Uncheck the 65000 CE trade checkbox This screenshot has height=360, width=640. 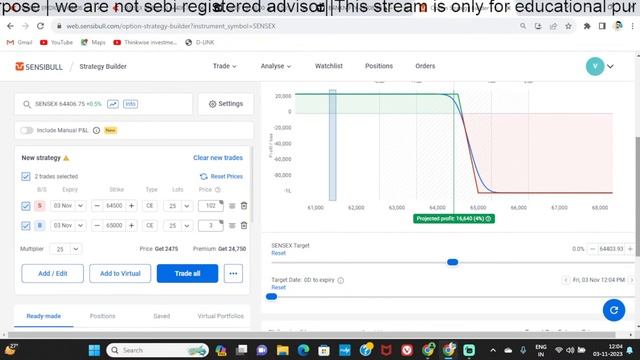click(26, 225)
